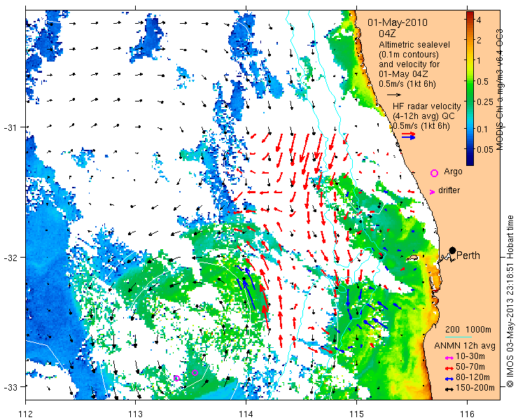
Task: Click the red HF radar scale arrow
Action: click(x=408, y=134)
